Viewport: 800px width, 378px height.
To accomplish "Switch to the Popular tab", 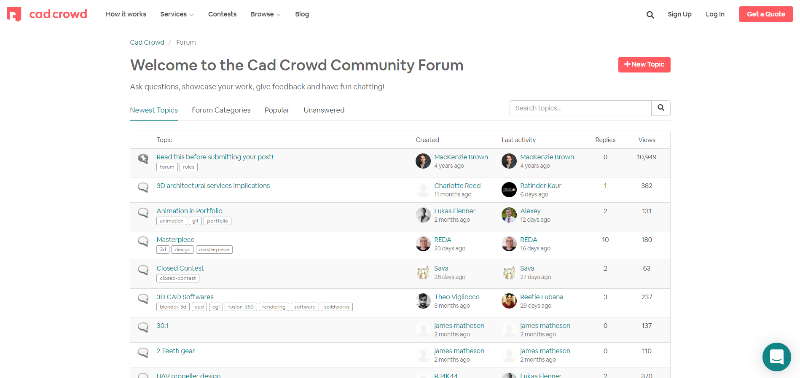I will pos(277,110).
